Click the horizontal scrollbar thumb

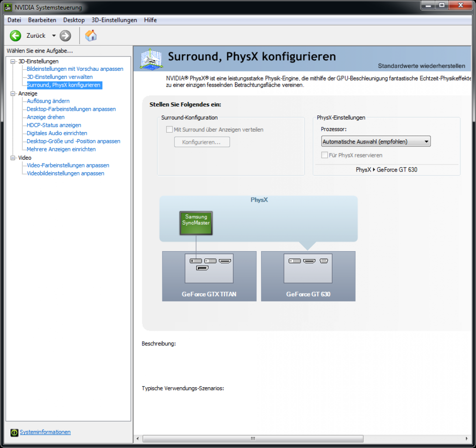pos(253,438)
